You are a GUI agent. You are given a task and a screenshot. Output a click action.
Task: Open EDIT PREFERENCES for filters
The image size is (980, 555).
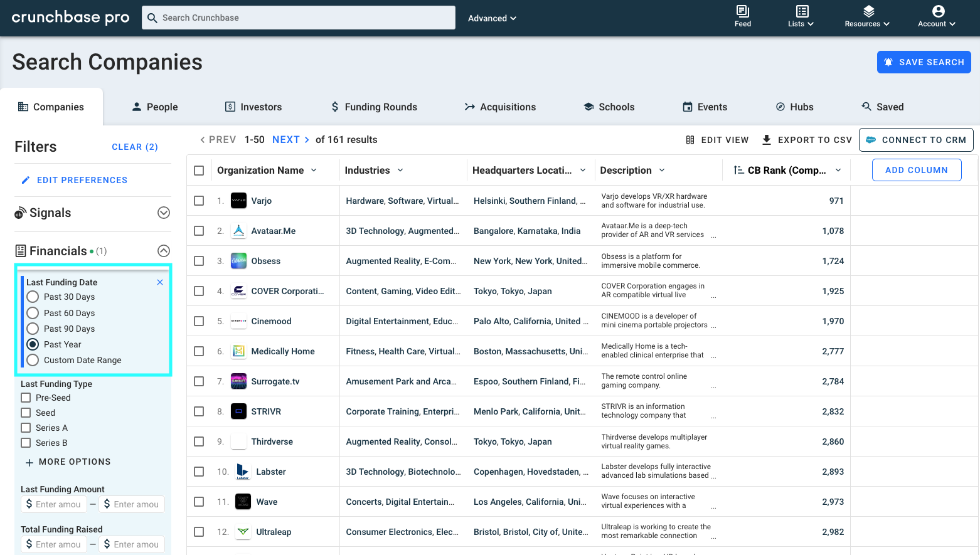click(x=75, y=180)
